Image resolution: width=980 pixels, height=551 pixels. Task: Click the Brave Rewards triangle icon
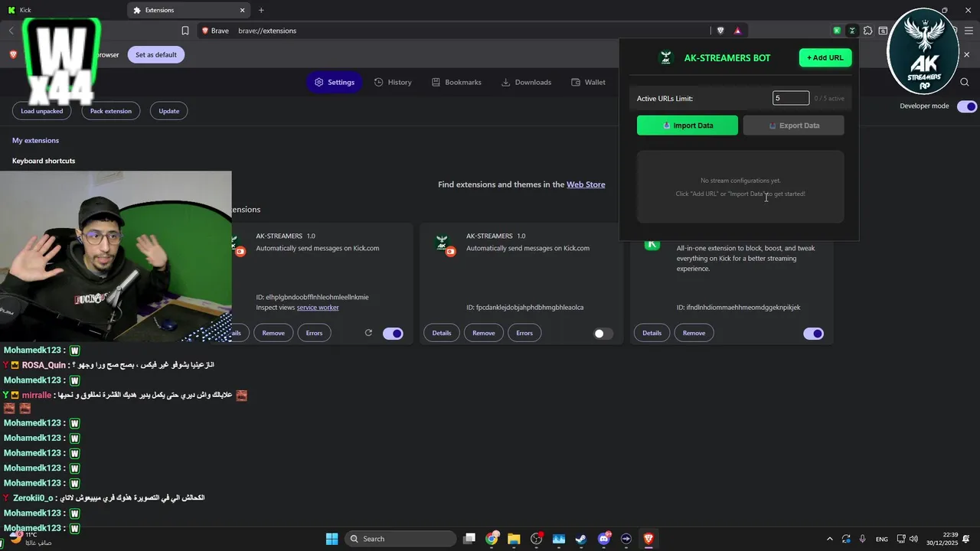click(737, 31)
